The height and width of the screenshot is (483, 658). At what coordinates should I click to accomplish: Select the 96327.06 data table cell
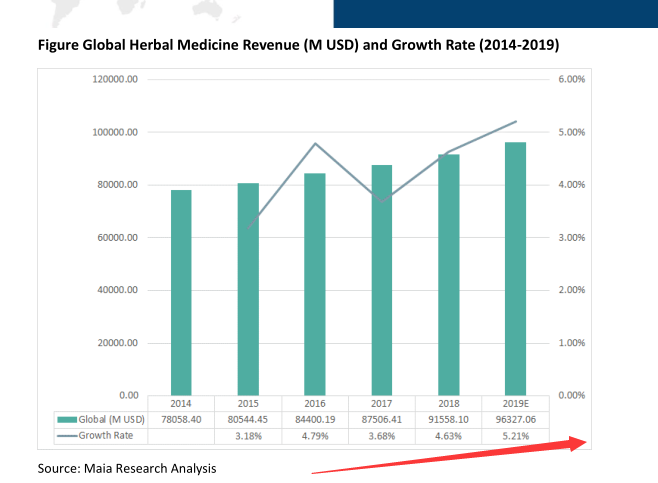pos(516,419)
